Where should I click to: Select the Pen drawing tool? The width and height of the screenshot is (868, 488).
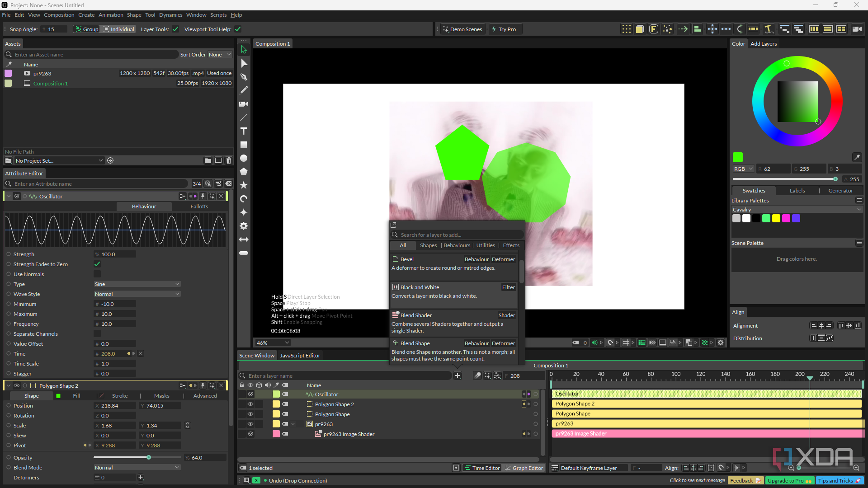[244, 77]
